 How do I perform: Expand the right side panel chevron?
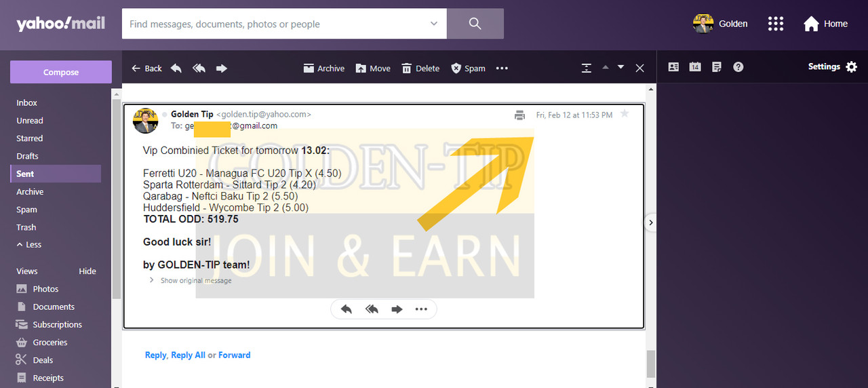[x=651, y=222]
